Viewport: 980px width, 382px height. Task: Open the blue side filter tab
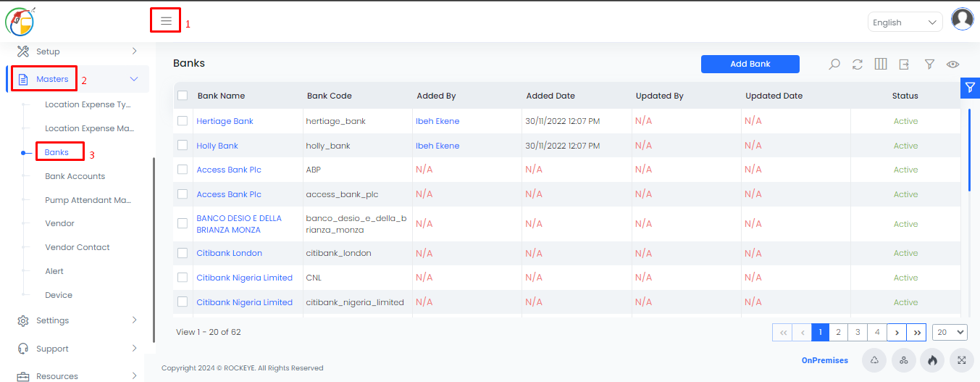(970, 87)
